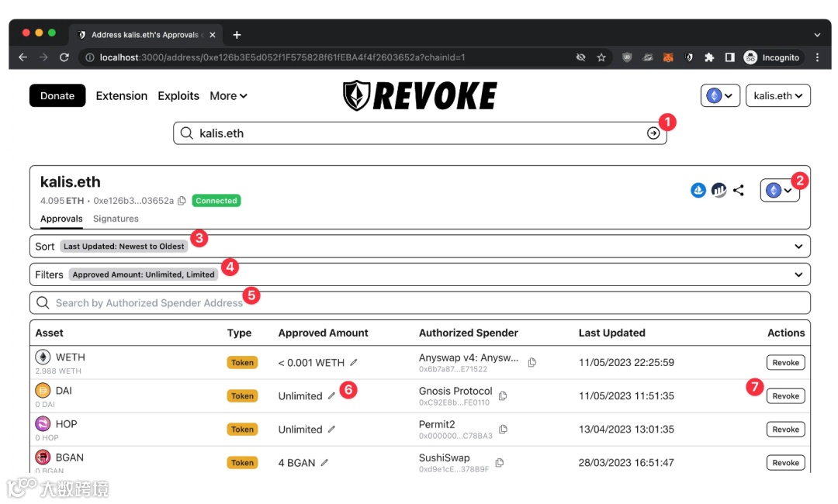Open the Incognito profile button
This screenshot has width=838, height=504.
click(772, 57)
